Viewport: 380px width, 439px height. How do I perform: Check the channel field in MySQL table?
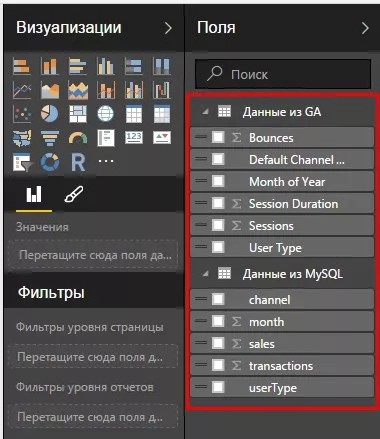(218, 299)
